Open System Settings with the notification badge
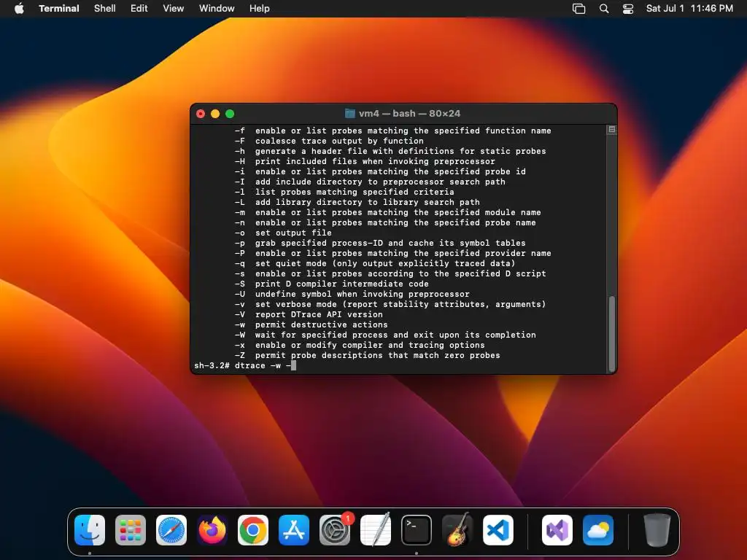 click(x=335, y=530)
